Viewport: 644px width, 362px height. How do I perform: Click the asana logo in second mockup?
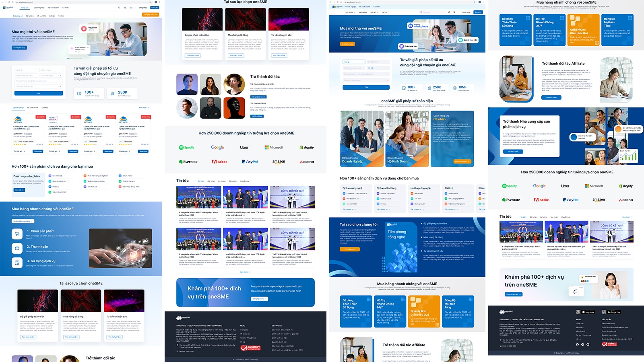307,162
